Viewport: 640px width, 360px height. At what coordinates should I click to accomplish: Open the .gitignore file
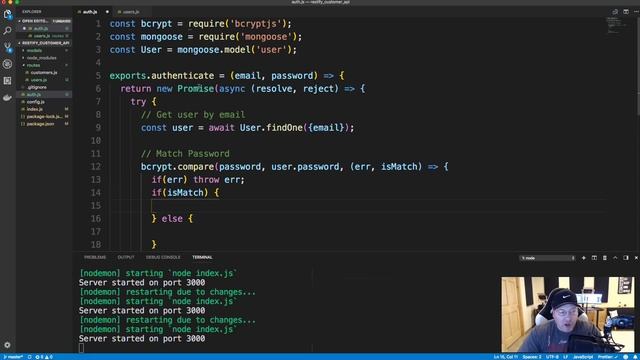coord(37,87)
